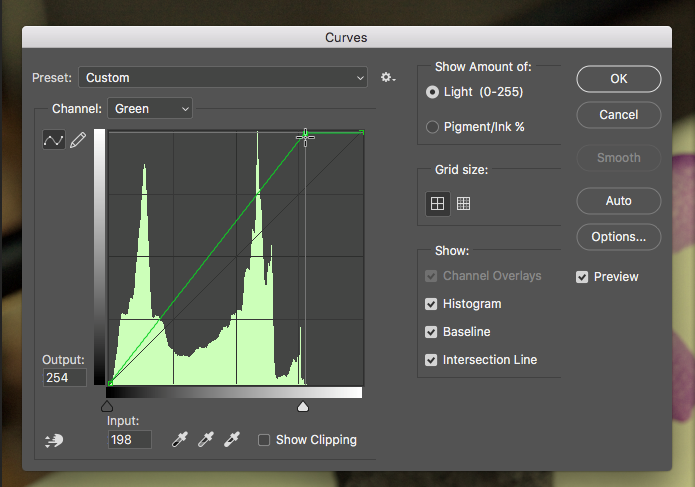This screenshot has width=695, height=487.
Task: Click the black point eyedropper
Action: pyautogui.click(x=180, y=439)
